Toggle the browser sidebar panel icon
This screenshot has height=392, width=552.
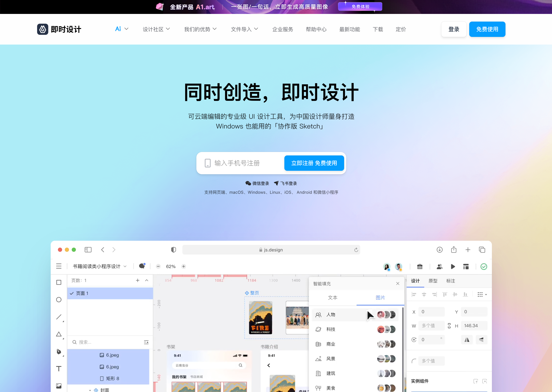[88, 250]
